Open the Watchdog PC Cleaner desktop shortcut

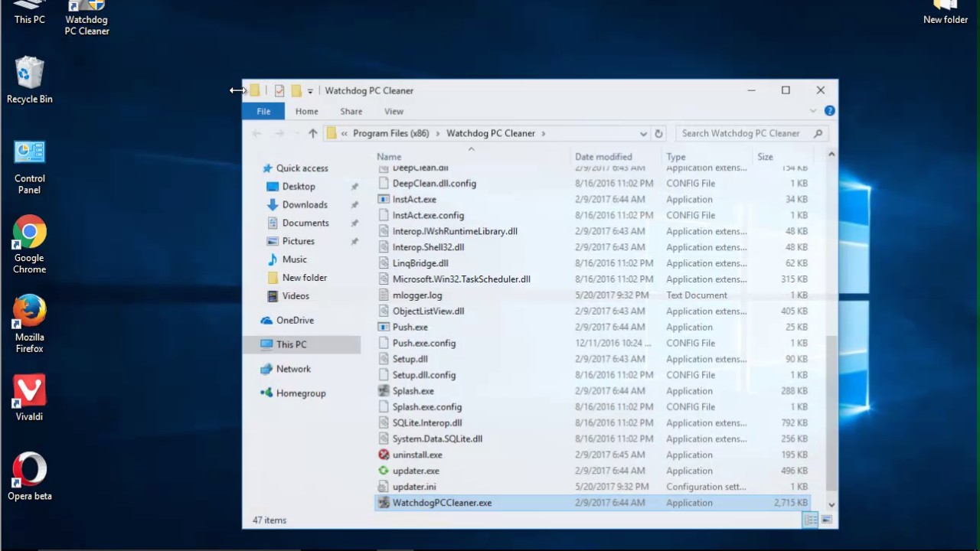pos(87,18)
